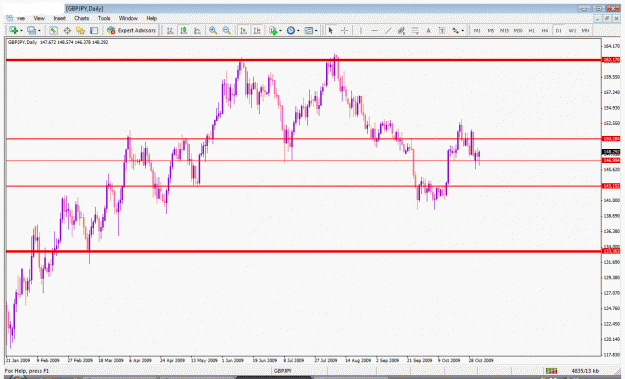Select the thick red line at 162.170
The image size is (625, 379).
[x=303, y=60]
